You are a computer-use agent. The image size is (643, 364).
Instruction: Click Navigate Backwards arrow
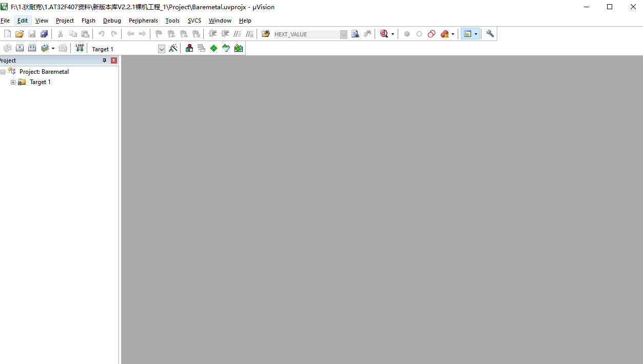[130, 34]
